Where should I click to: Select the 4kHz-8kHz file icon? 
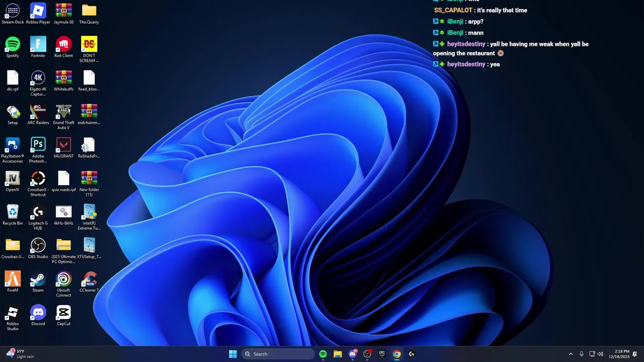(x=63, y=215)
